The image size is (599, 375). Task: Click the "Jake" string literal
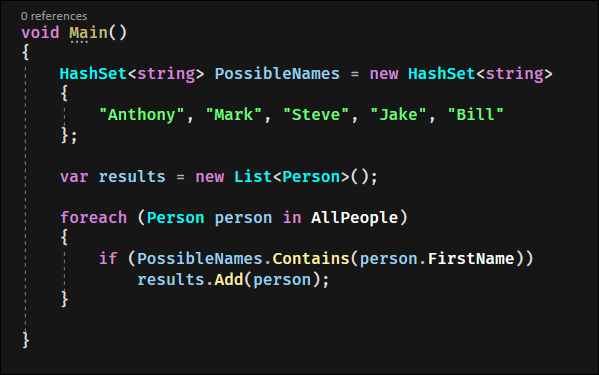click(x=398, y=115)
